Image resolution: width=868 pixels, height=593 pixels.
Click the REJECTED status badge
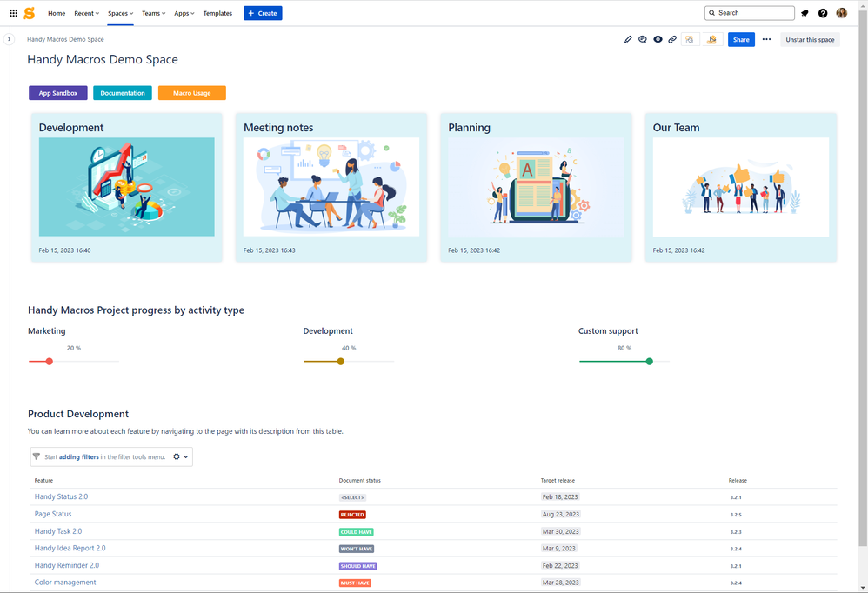click(x=352, y=515)
